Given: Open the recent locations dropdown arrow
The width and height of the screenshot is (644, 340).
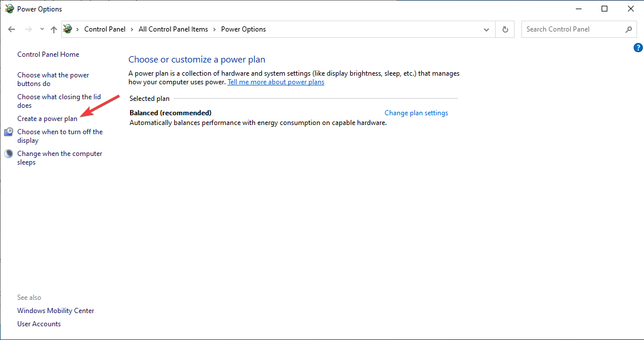Looking at the screenshot, I should [42, 29].
